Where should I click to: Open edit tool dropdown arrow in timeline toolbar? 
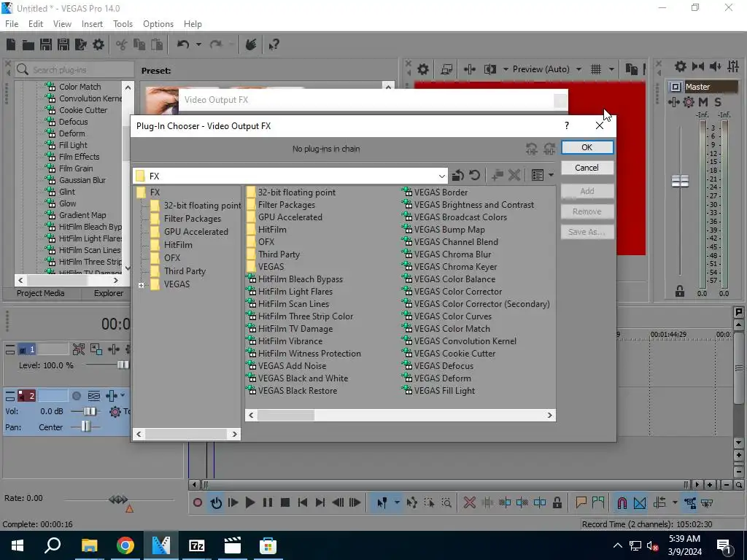[x=397, y=502]
